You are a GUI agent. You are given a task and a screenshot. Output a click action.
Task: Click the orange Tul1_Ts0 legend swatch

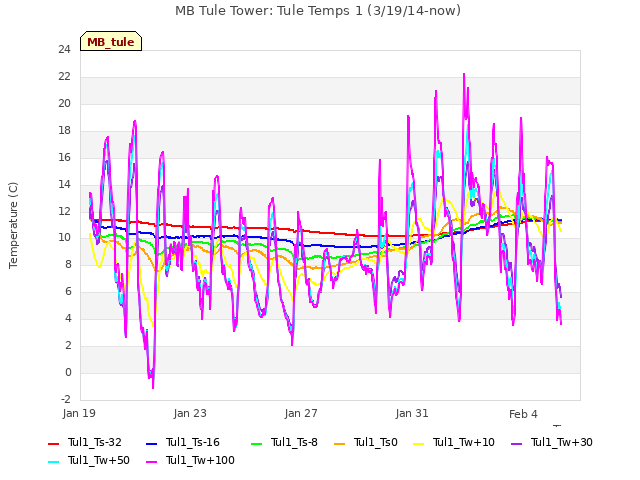[x=340, y=444]
